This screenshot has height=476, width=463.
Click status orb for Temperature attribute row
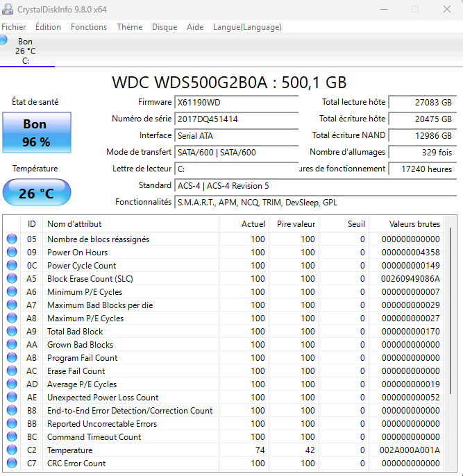[x=12, y=450]
